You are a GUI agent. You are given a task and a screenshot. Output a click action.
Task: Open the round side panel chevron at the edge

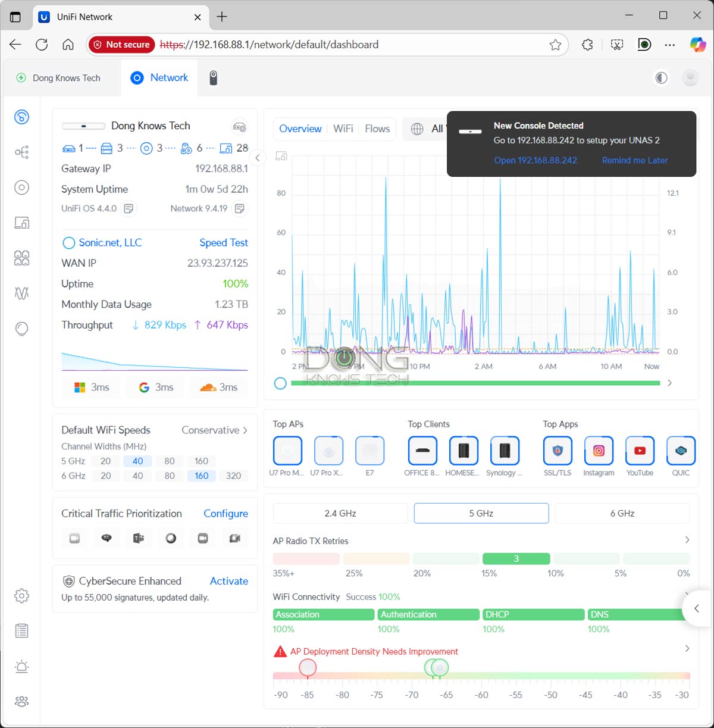(697, 608)
